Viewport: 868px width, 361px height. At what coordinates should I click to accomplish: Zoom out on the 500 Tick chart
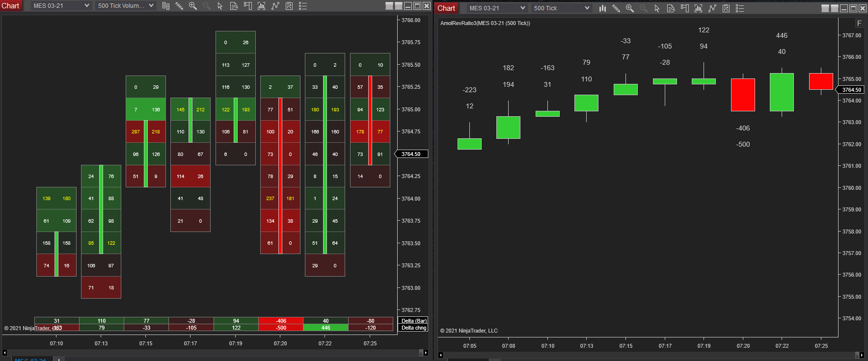pos(644,8)
